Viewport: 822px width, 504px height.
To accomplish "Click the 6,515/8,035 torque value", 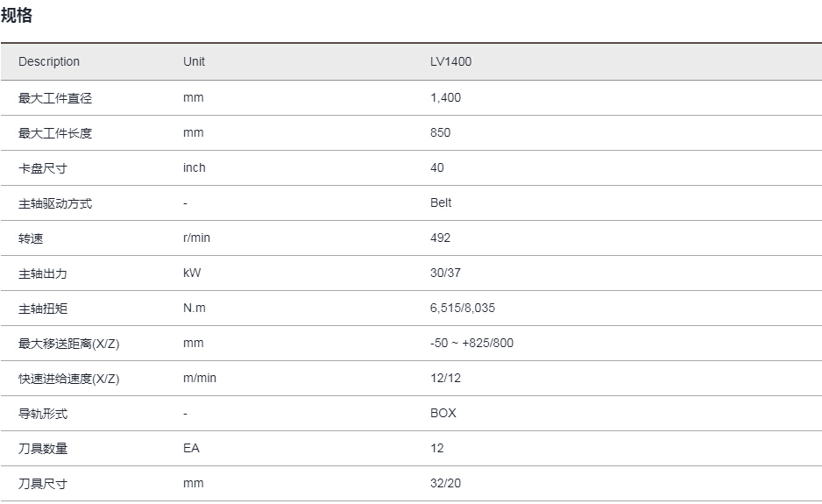I will click(463, 309).
